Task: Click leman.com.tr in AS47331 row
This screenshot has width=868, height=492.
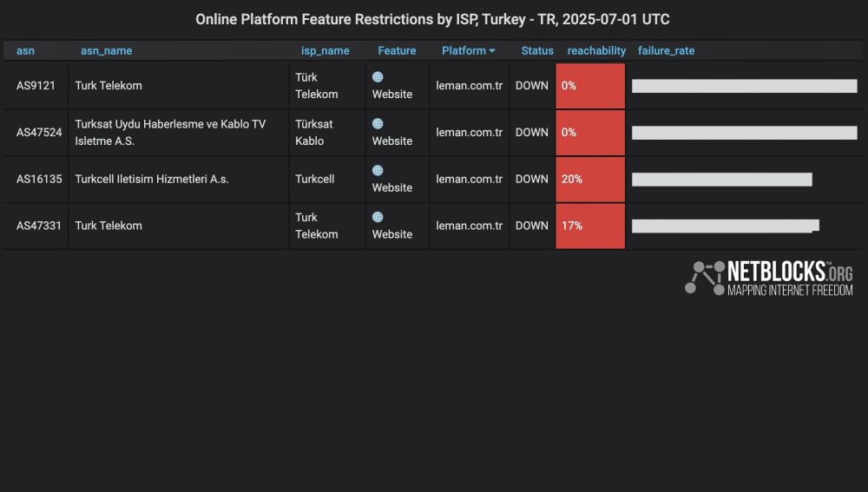Action: click(x=469, y=226)
